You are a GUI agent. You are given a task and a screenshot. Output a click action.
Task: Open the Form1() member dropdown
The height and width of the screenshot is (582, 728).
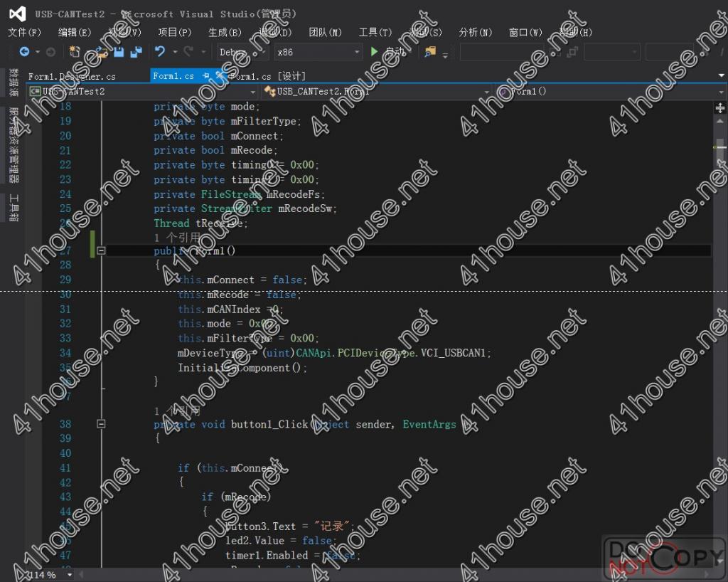(611, 92)
